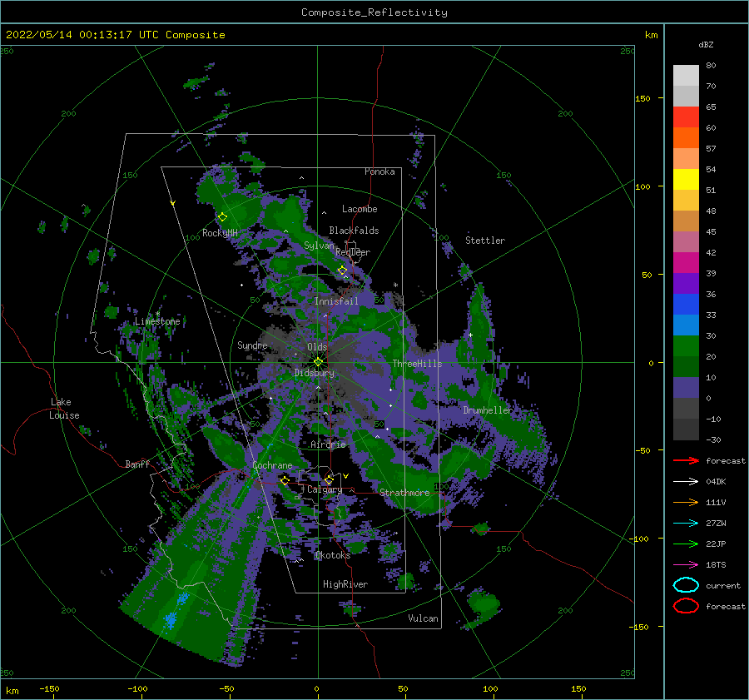Click the yellow radar-site diamond at map center
Screen dimensions: 749x700
coord(318,362)
